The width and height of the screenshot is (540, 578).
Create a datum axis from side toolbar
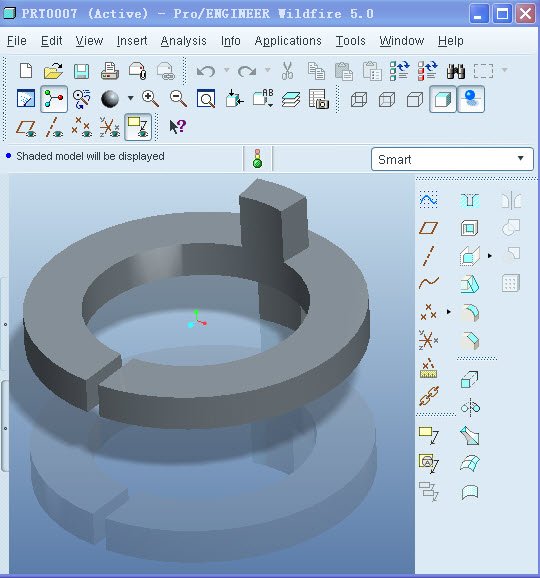428,255
